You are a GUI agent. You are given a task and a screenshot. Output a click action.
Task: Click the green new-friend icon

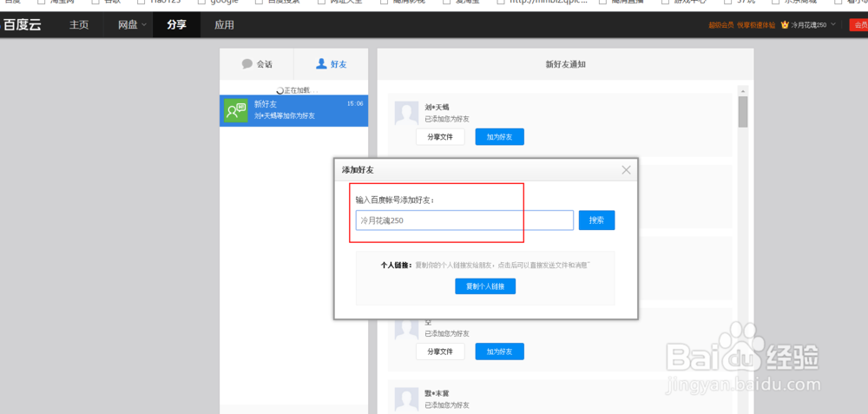tap(236, 111)
